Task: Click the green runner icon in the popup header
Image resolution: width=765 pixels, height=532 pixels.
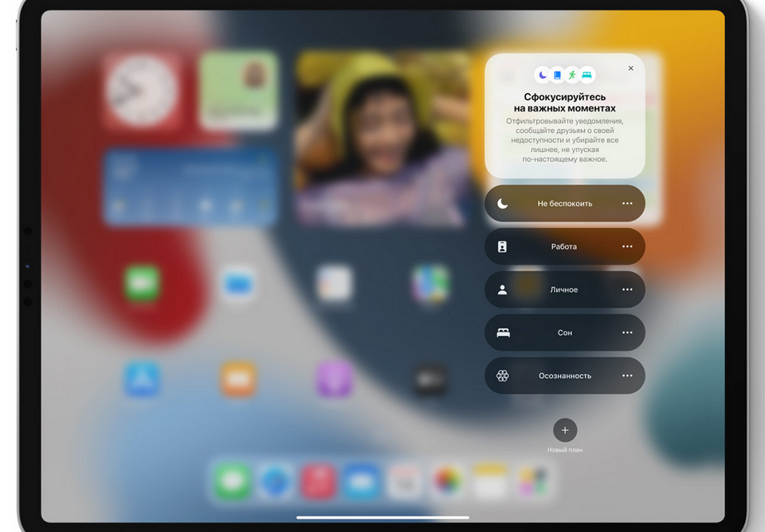Action: pyautogui.click(x=572, y=74)
